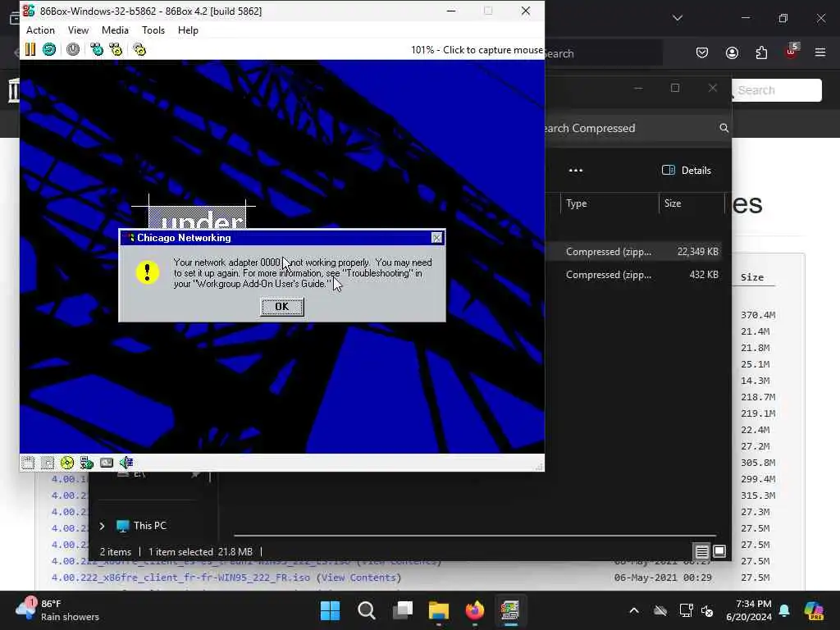
Task: Open the Explorer See more ellipsis menu
Action: [575, 171]
